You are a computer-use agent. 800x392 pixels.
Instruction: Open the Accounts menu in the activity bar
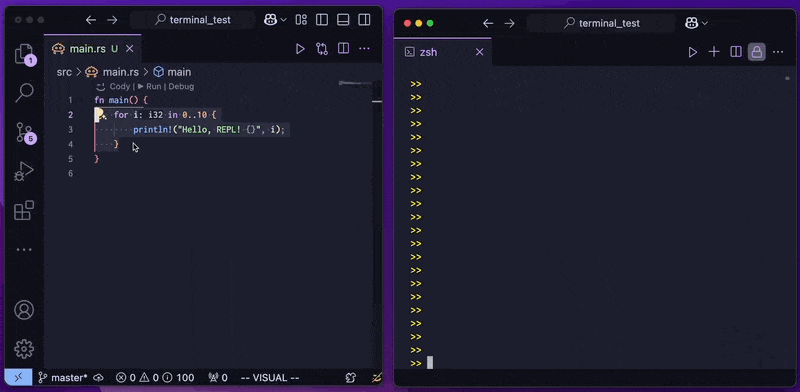(24, 310)
